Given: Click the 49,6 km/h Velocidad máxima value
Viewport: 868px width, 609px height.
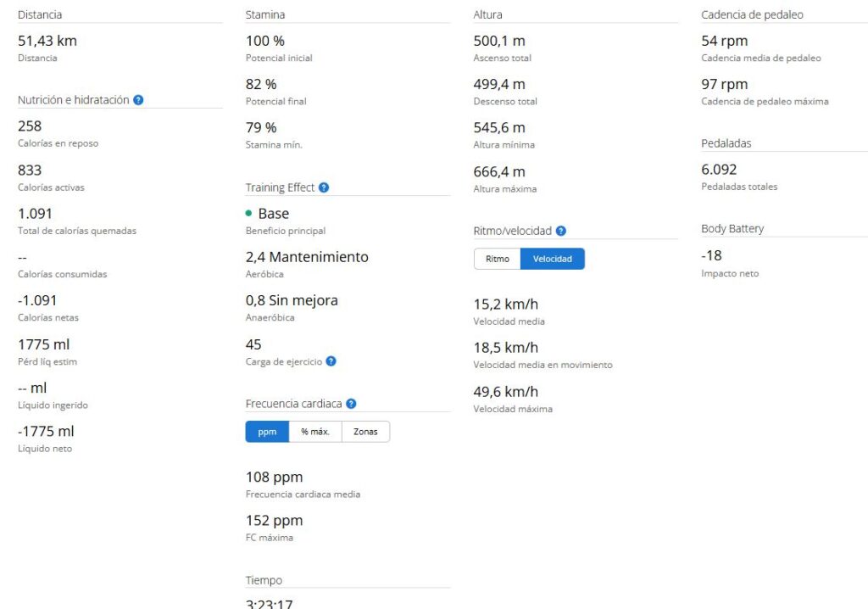Looking at the screenshot, I should click(x=505, y=392).
